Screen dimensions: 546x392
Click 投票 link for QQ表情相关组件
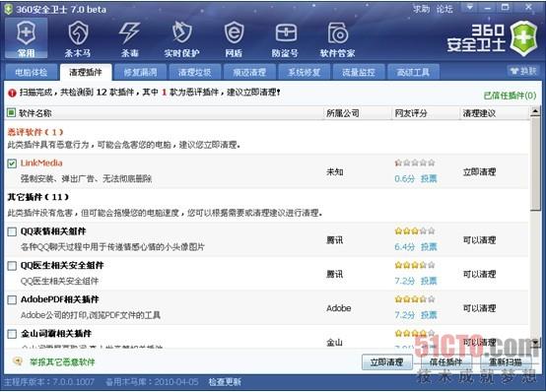point(429,247)
